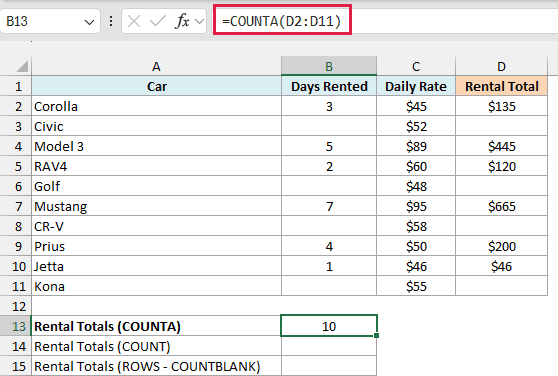This screenshot has width=558, height=376.
Task: Click Jetta's $46 rental total cell
Action: (501, 266)
